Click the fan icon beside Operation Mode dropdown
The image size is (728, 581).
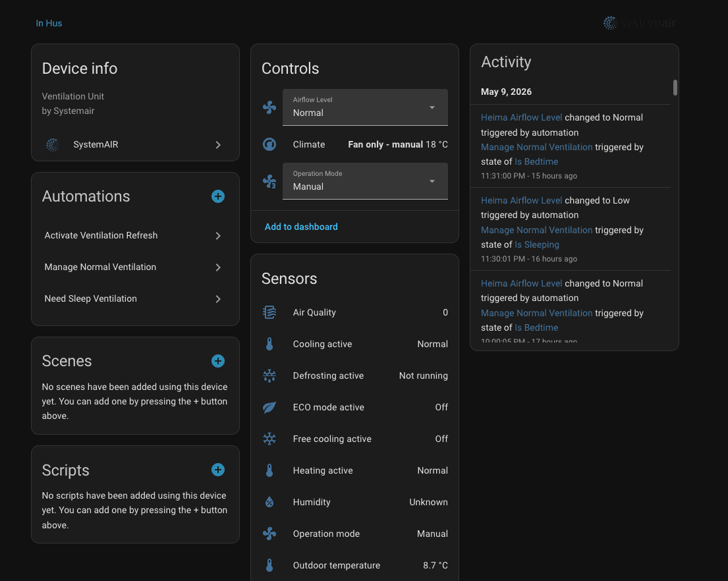tap(269, 181)
